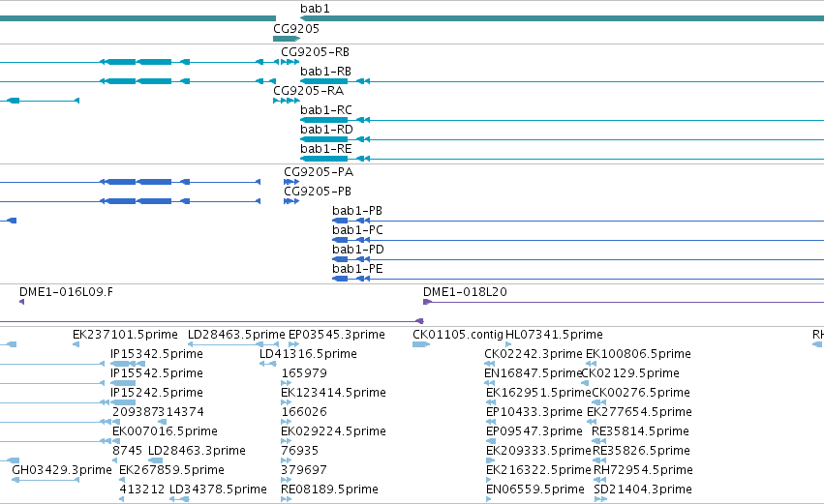Click the bab1-PE protein label
Image resolution: width=824 pixels, height=504 pixels.
click(357, 269)
